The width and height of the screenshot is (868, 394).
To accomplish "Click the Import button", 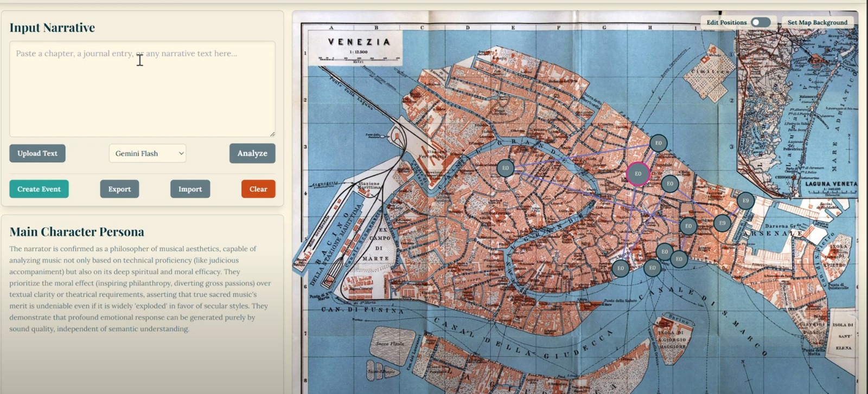I will tap(190, 189).
